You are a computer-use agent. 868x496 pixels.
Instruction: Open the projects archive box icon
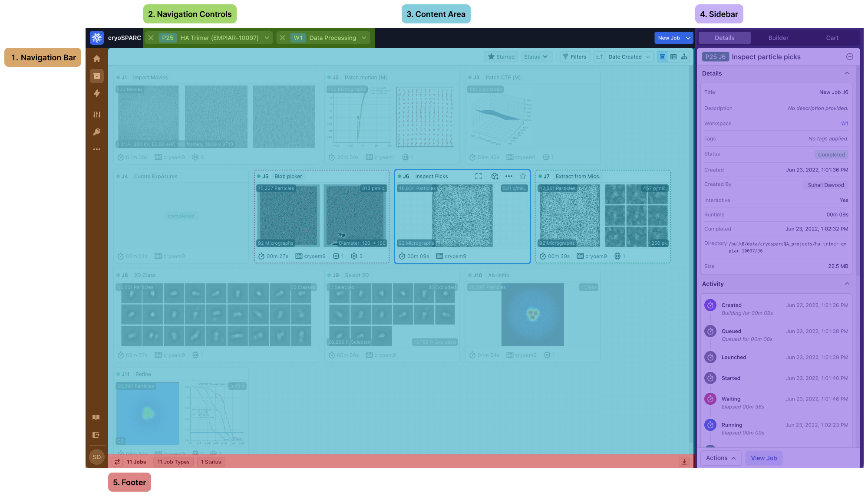pyautogui.click(x=97, y=76)
